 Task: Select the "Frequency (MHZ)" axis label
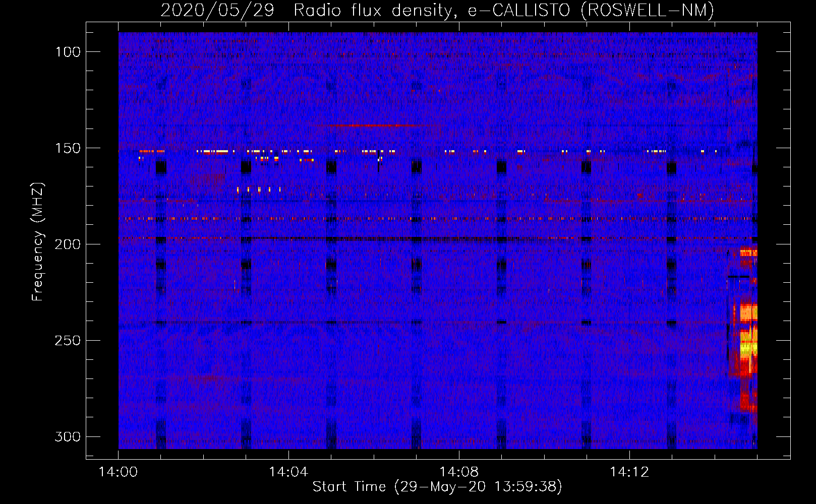[x=38, y=241]
